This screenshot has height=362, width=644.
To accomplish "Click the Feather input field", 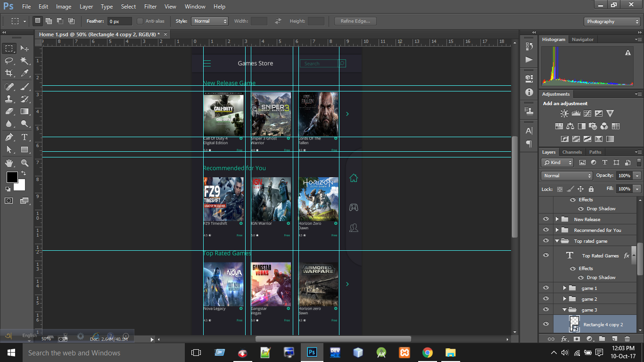I will point(120,21).
